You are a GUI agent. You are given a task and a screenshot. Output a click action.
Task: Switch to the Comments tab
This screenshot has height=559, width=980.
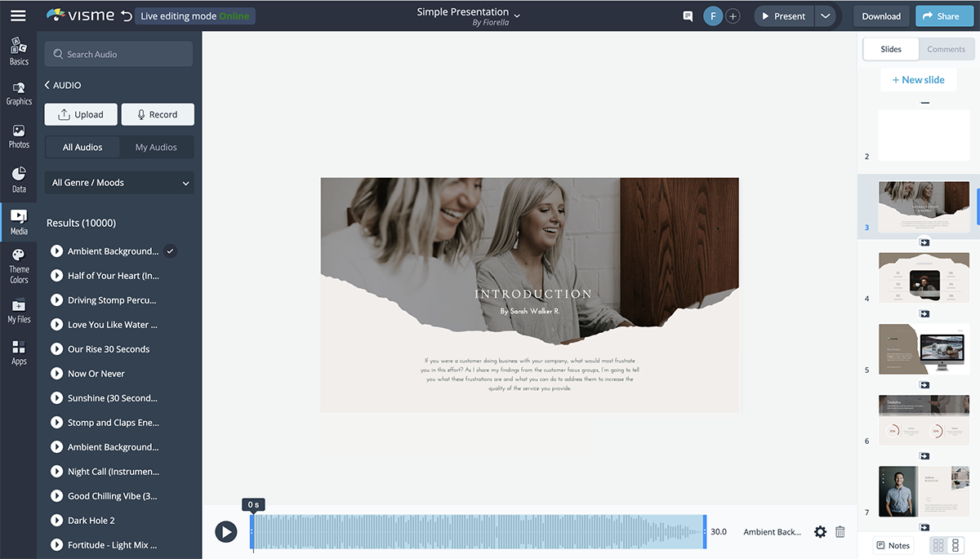[x=946, y=49]
